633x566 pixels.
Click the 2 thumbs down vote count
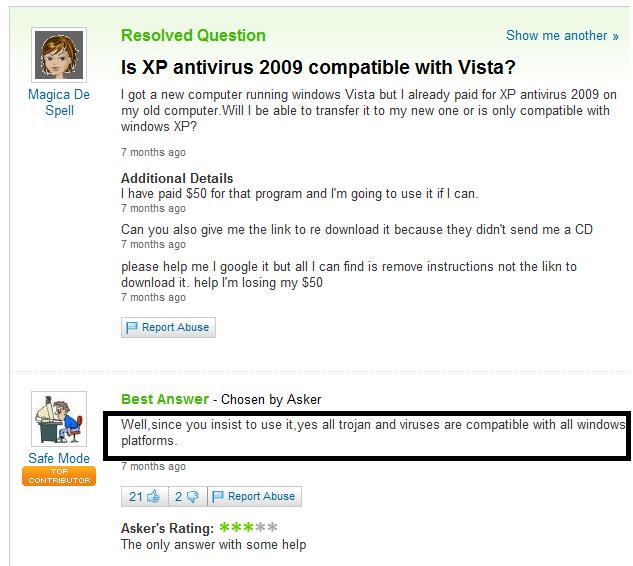click(178, 497)
